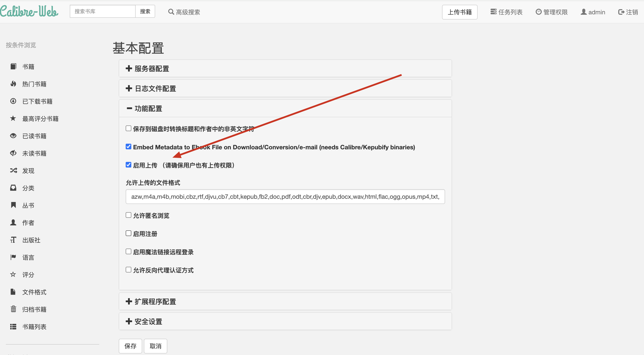Click the flag icon for 语言
Screen dimensions: 644x355
point(13,257)
